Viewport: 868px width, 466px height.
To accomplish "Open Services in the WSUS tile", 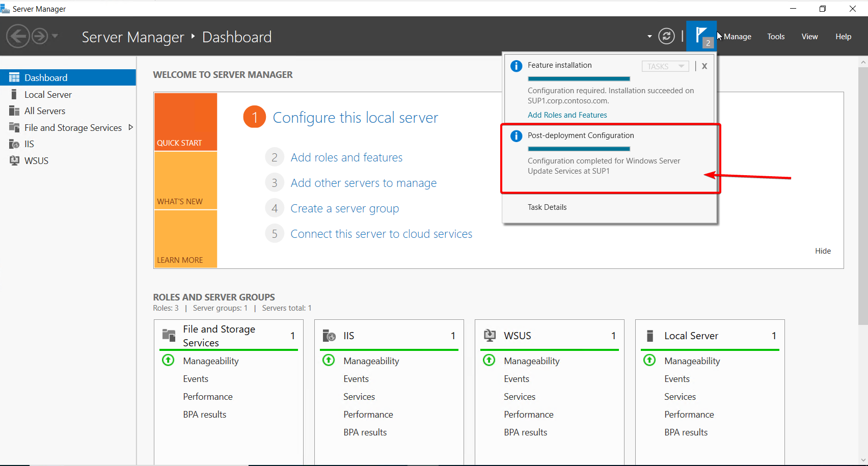I will coord(520,397).
